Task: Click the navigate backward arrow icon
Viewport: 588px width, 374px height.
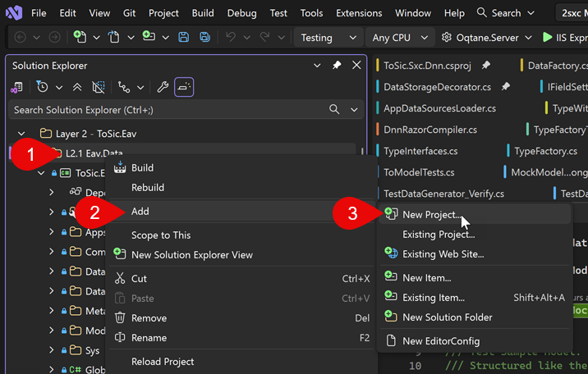Action: coord(20,37)
